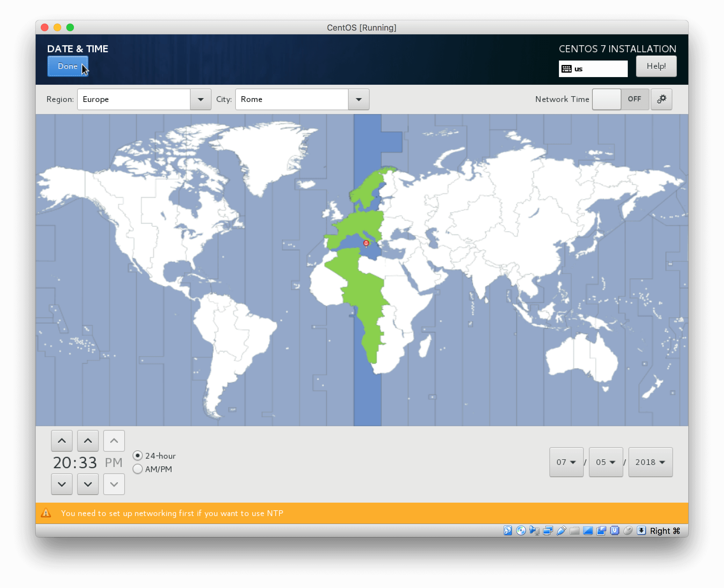
Task: Toggle Network Time OFF switch
Action: tap(620, 99)
